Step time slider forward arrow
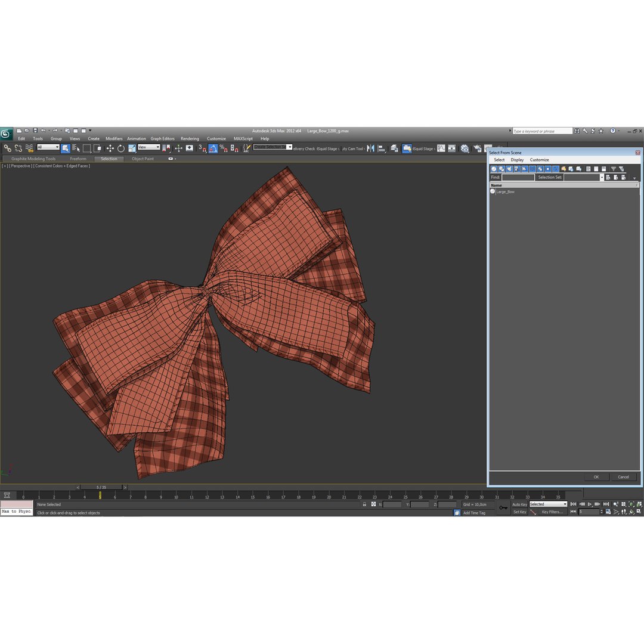 125,487
